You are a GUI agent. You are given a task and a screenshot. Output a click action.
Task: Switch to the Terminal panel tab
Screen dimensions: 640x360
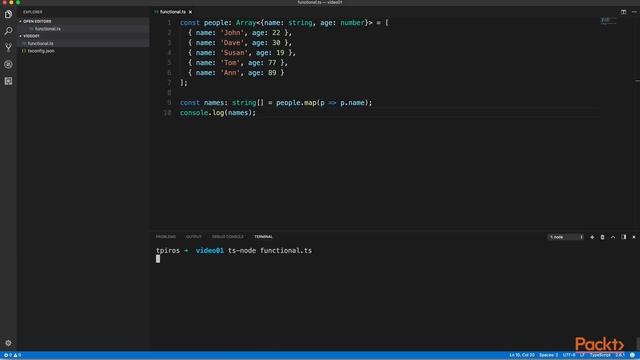(x=263, y=237)
